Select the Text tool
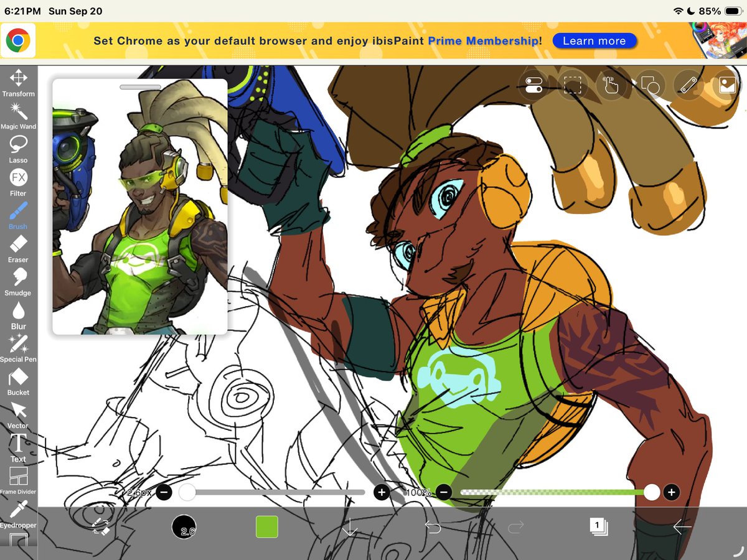The image size is (747, 560). click(x=18, y=448)
